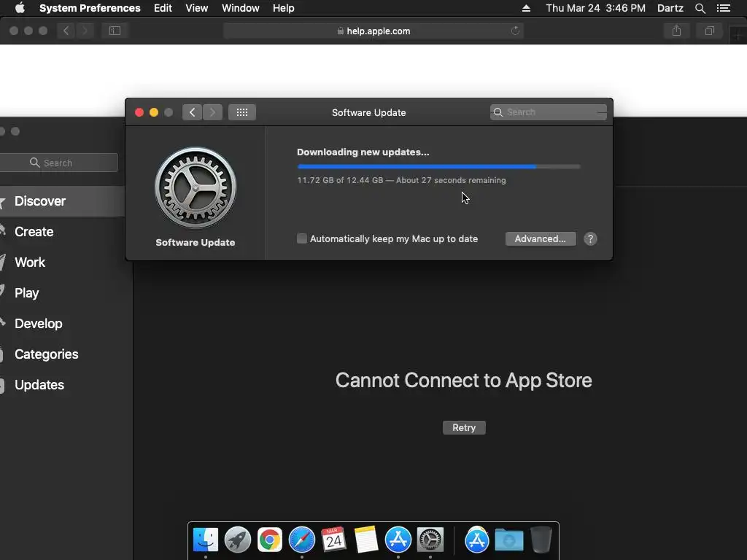The width and height of the screenshot is (747, 560).
Task: Click the help.apple.com address bar
Action: [x=373, y=31]
